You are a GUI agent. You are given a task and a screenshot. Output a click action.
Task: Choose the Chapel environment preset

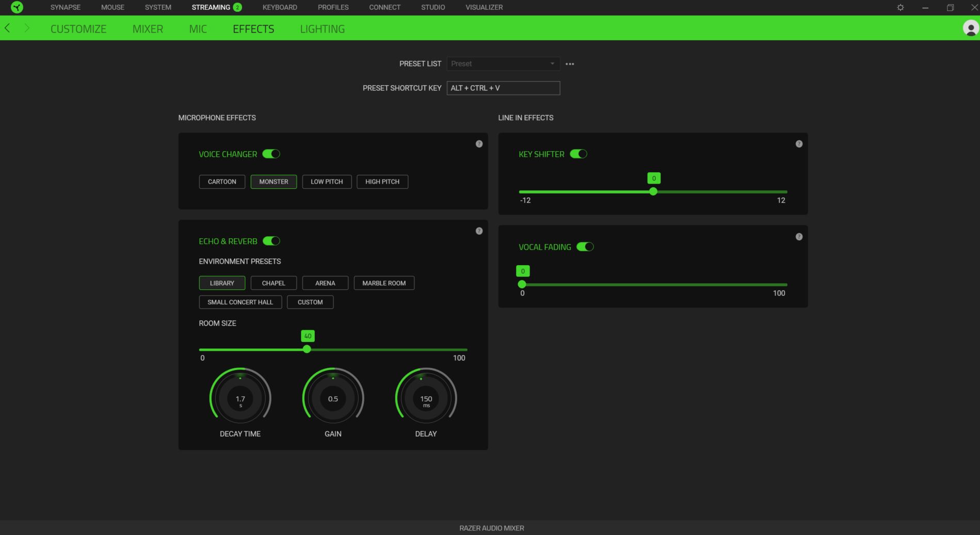pyautogui.click(x=274, y=283)
